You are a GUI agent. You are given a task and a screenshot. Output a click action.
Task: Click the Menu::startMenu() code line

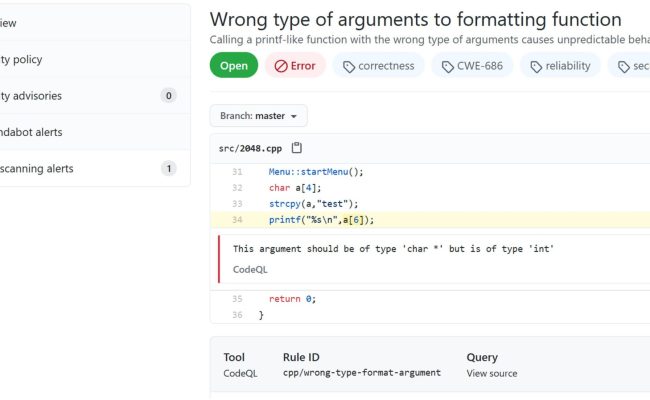[315, 172]
